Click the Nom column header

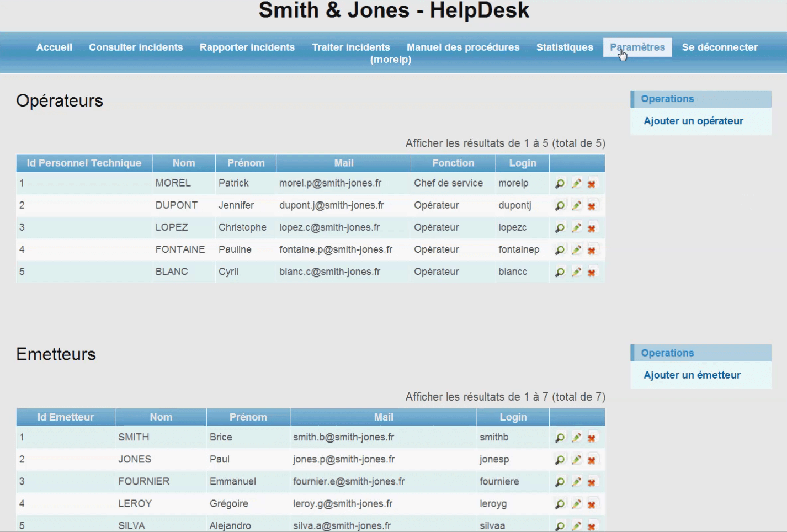click(183, 163)
